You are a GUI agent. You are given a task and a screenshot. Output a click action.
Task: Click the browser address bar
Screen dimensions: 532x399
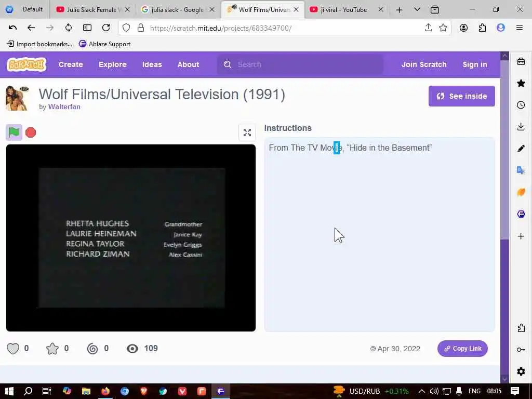tap(284, 28)
